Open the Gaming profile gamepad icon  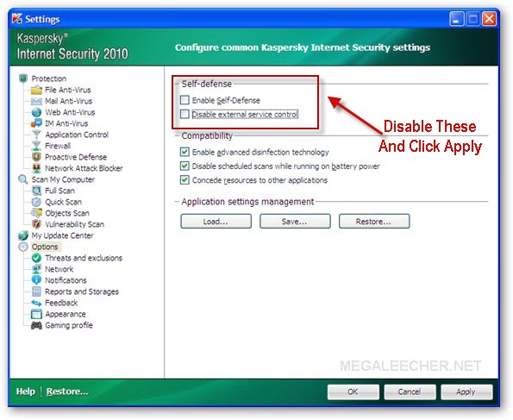click(36, 325)
